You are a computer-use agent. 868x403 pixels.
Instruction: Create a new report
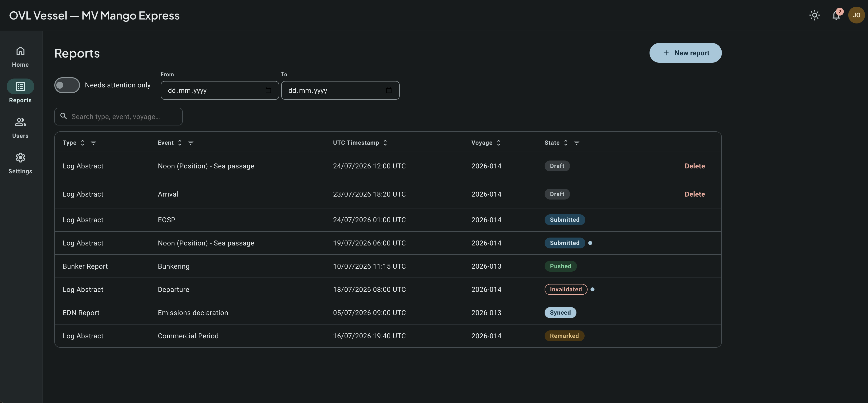pos(685,53)
